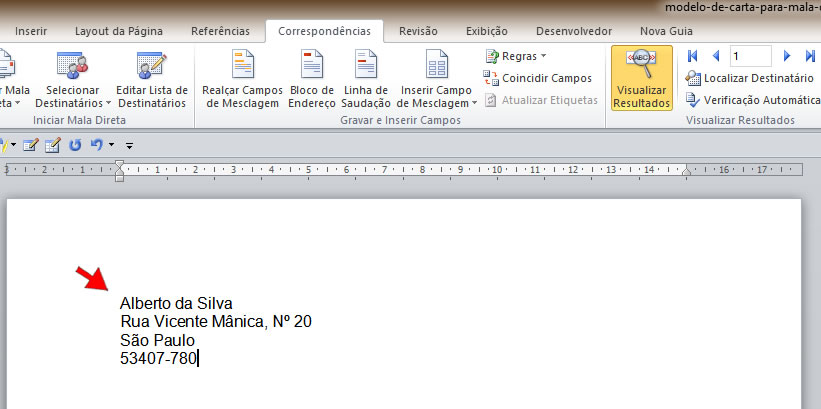The height and width of the screenshot is (409, 821).
Task: Click Inserir Campo de Mesclagem icon
Action: (x=437, y=64)
